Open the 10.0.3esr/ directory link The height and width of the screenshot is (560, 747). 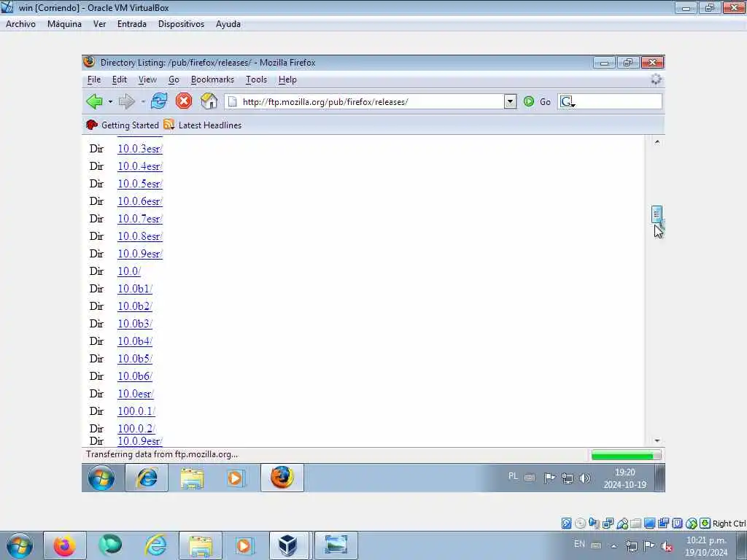(139, 149)
